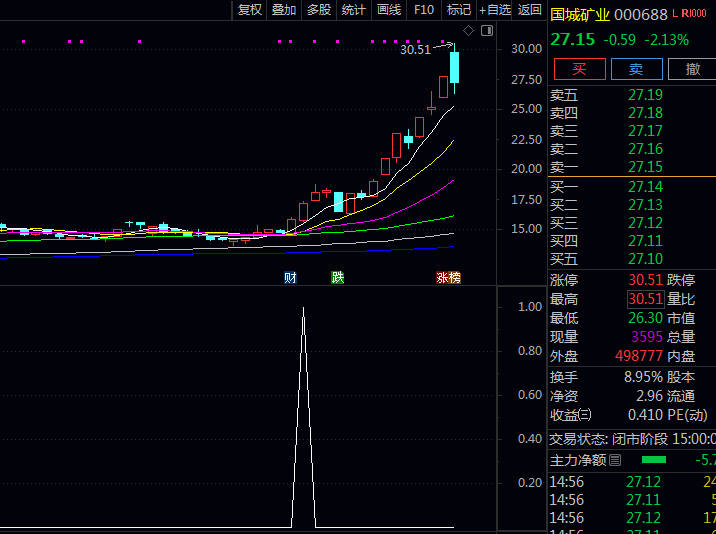The height and width of the screenshot is (534, 716).
Task: Click the RI000 tag near stock code
Action: (694, 14)
